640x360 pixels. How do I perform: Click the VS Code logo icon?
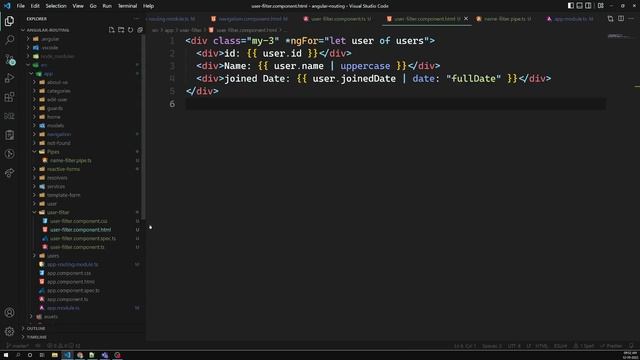pos(7,6)
